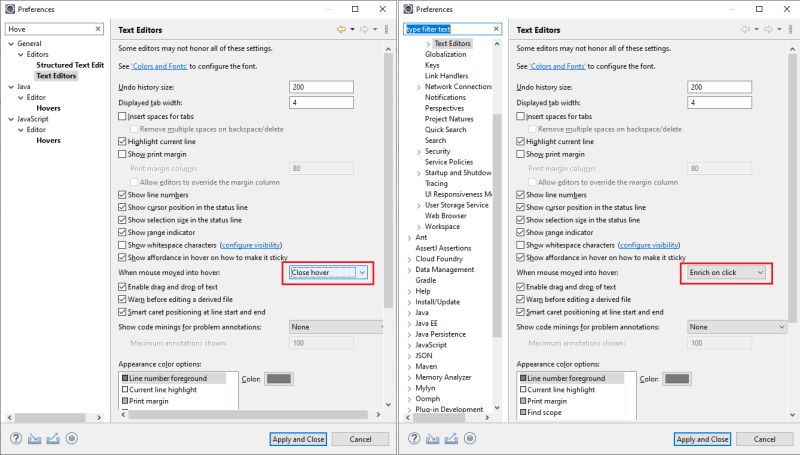The width and height of the screenshot is (800, 455).
Task: Select 'Current line highlight' color option in left window
Action: coord(162,390)
